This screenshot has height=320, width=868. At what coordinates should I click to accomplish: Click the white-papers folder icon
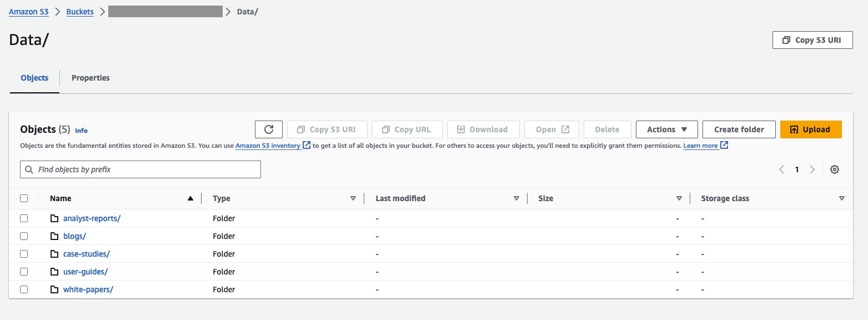click(x=54, y=289)
